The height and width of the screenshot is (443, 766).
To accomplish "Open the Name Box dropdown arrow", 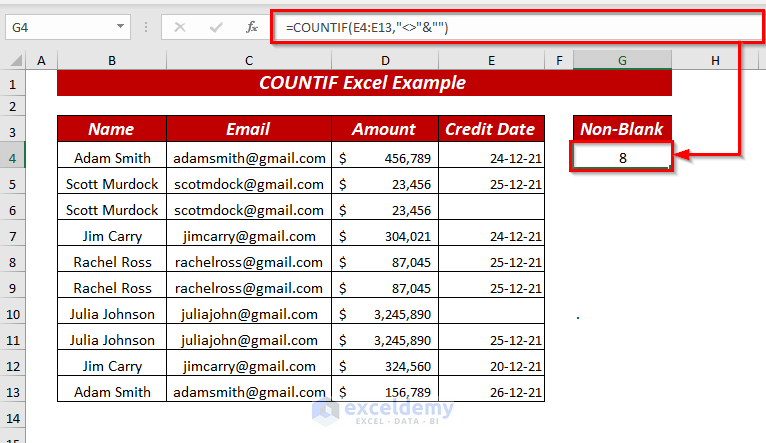I will [120, 26].
